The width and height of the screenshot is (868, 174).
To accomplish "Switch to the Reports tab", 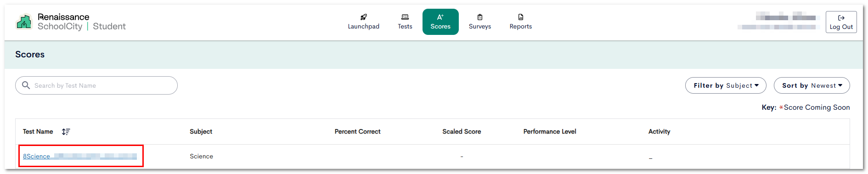I will coord(520,22).
